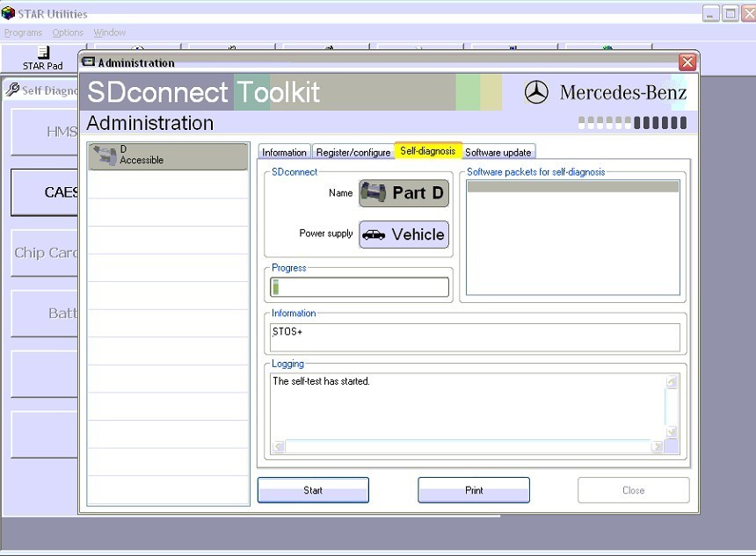Click the CAES button in background window

44,192
